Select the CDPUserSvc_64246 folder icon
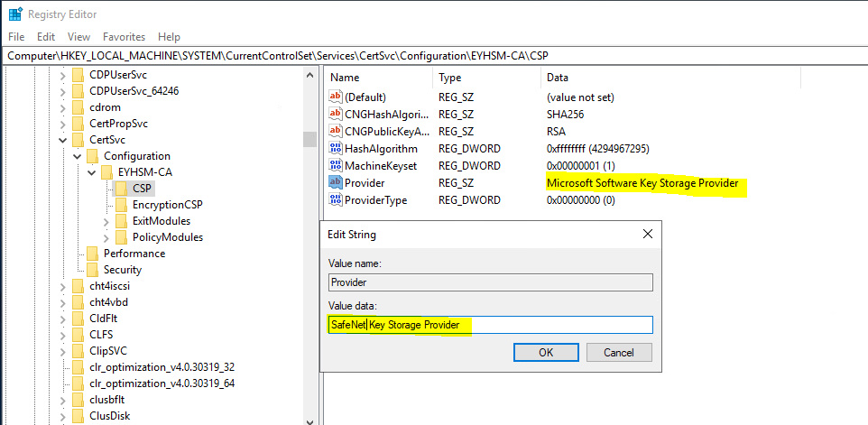Screen dimensions: 868x425 coord(78,91)
